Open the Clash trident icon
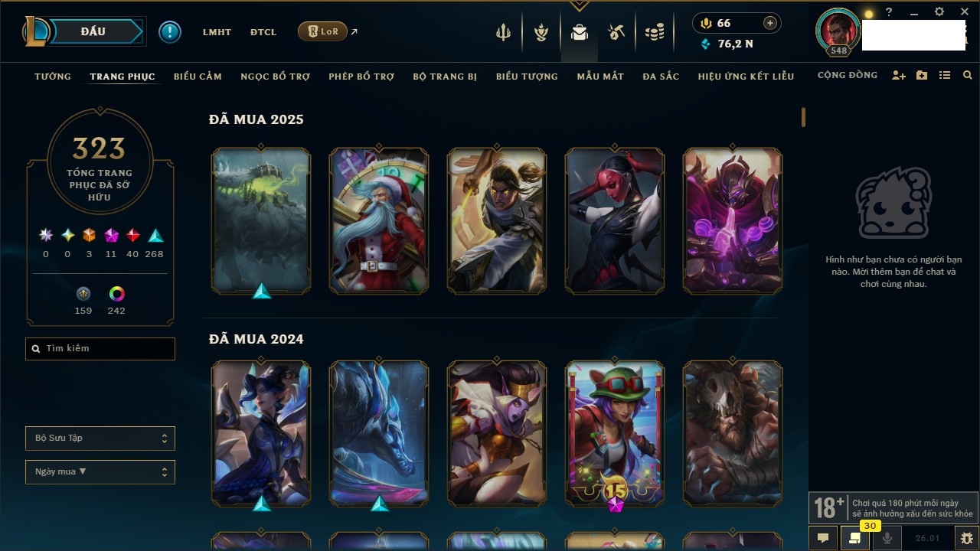The image size is (980, 551). coord(503,32)
